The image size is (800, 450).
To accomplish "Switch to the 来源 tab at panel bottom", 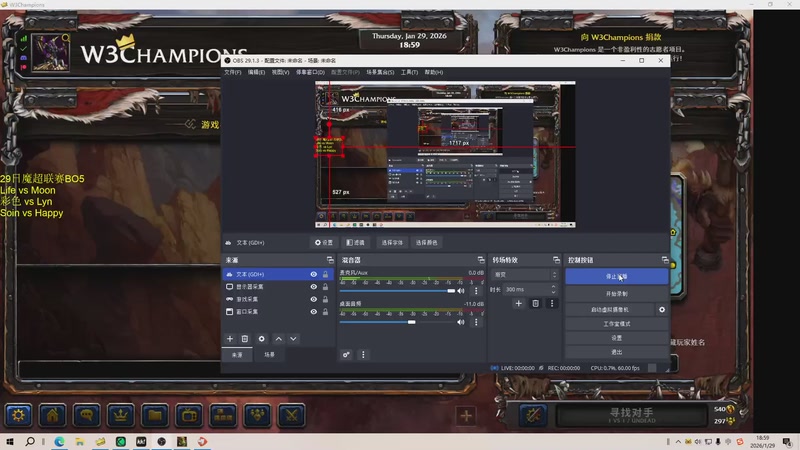I will tap(237, 355).
